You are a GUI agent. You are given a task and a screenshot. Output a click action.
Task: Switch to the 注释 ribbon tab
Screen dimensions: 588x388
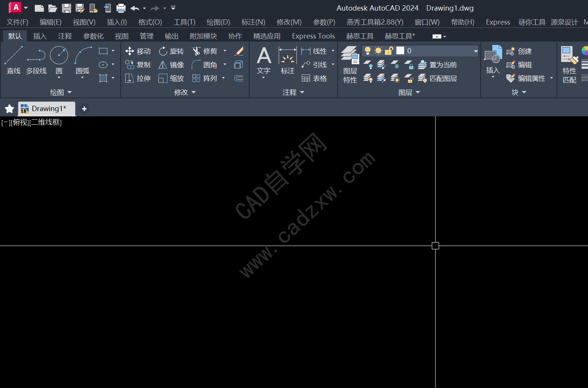(x=65, y=36)
